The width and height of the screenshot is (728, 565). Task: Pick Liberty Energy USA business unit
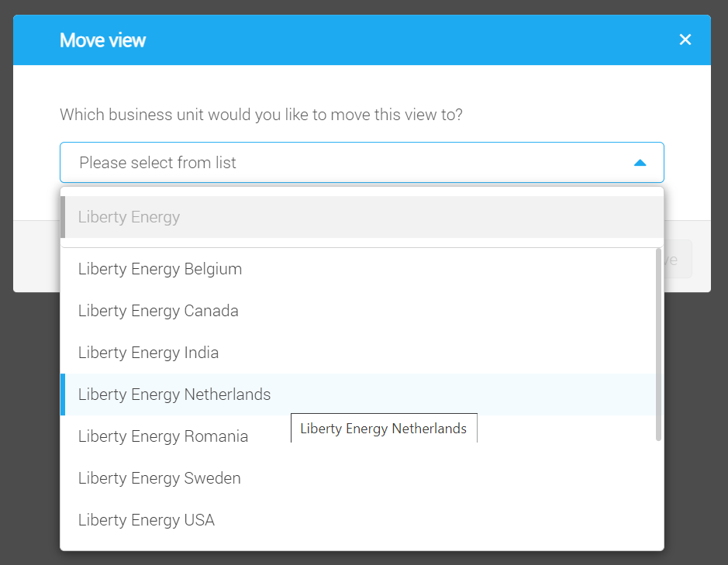tap(358, 519)
